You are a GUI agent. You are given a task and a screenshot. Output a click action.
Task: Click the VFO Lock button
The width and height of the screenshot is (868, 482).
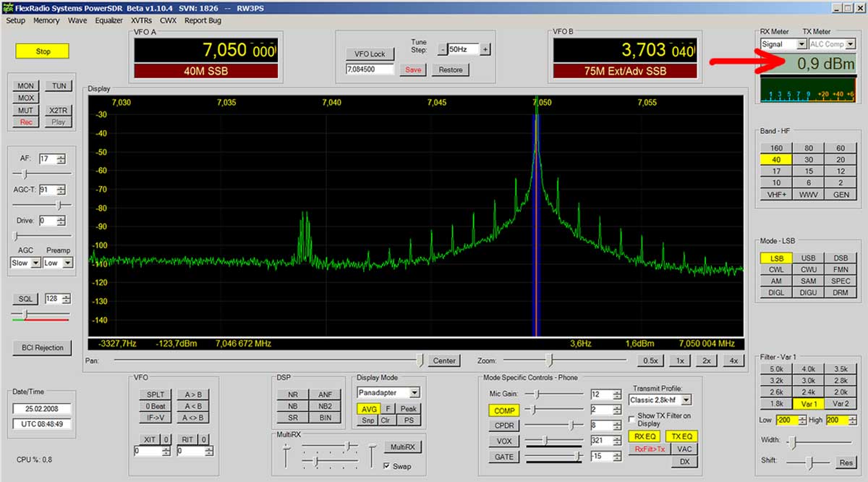370,54
